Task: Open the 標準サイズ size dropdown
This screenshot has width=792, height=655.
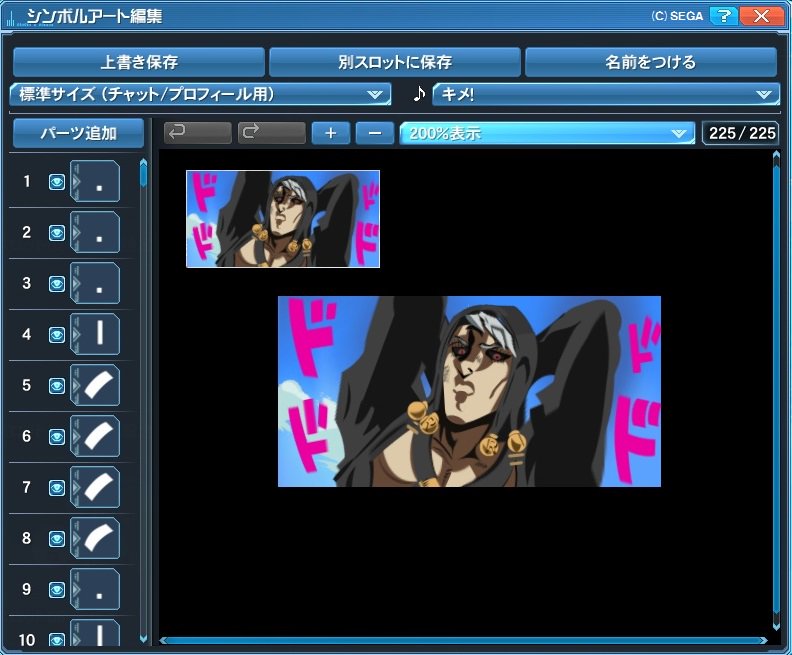Action: 201,94
